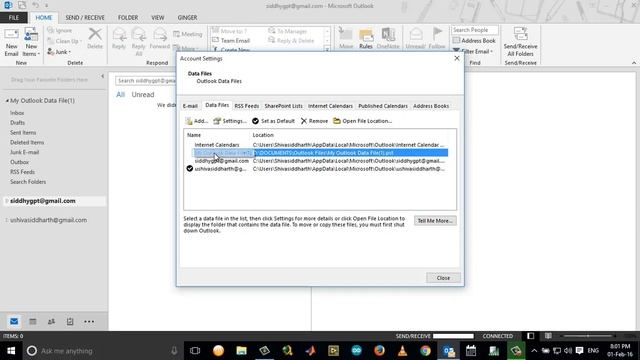The height and width of the screenshot is (360, 640).
Task: Open the Internet Calendars tab
Action: [x=330, y=106]
